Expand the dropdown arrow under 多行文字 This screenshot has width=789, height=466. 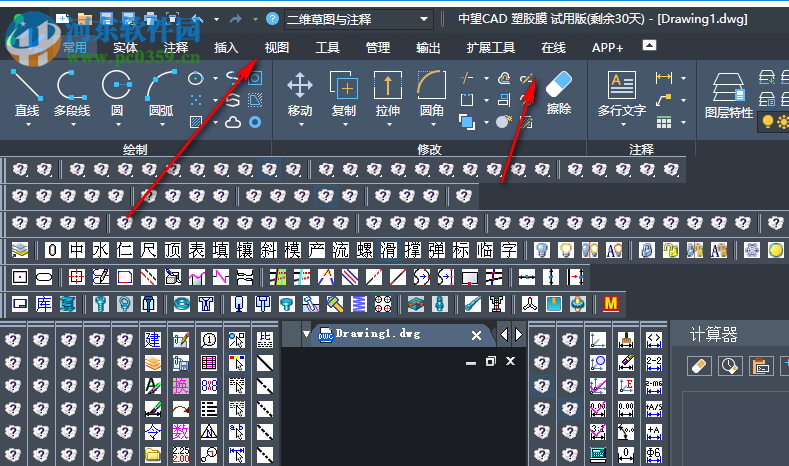pos(623,124)
